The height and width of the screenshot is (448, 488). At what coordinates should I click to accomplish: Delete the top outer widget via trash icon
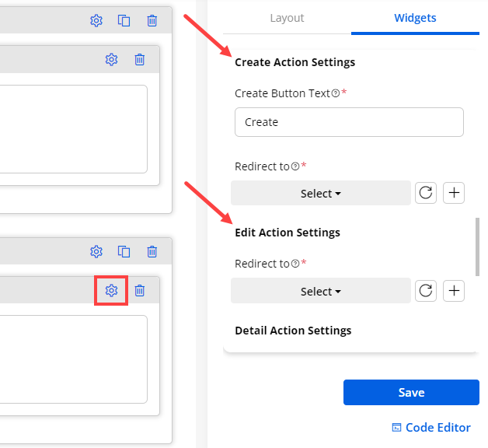pyautogui.click(x=152, y=21)
